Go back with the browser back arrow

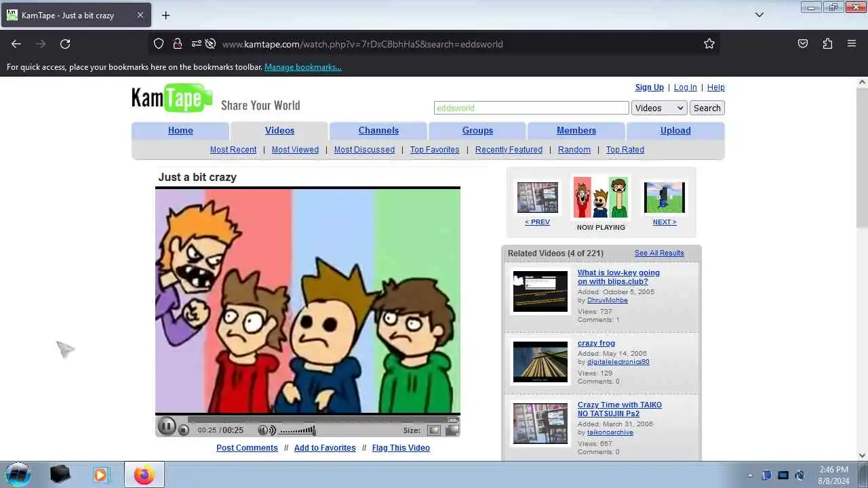tap(16, 43)
